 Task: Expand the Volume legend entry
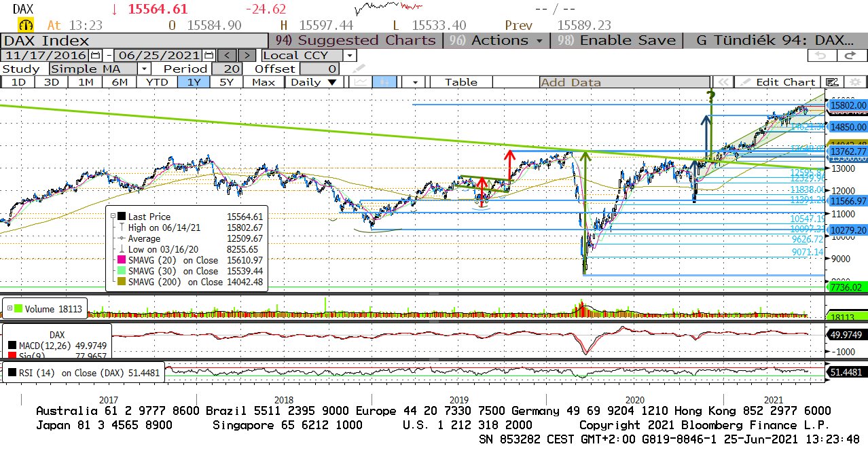pyautogui.click(x=9, y=309)
